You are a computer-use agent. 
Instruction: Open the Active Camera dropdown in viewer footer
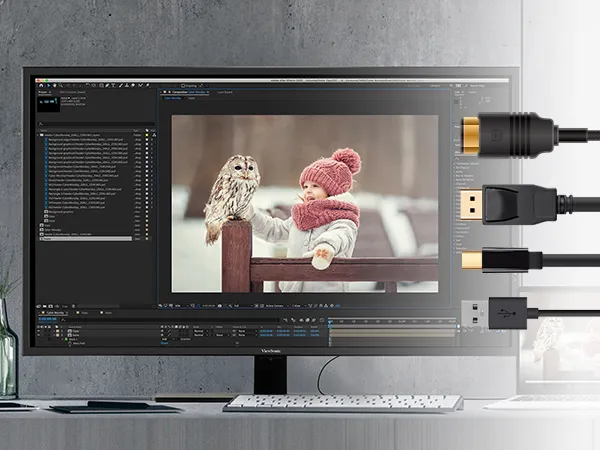point(276,306)
